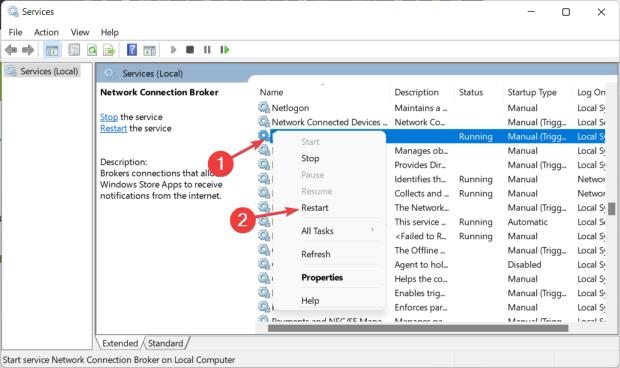This screenshot has height=368, width=620.
Task: Click the Stop the service link
Action: [x=109, y=117]
